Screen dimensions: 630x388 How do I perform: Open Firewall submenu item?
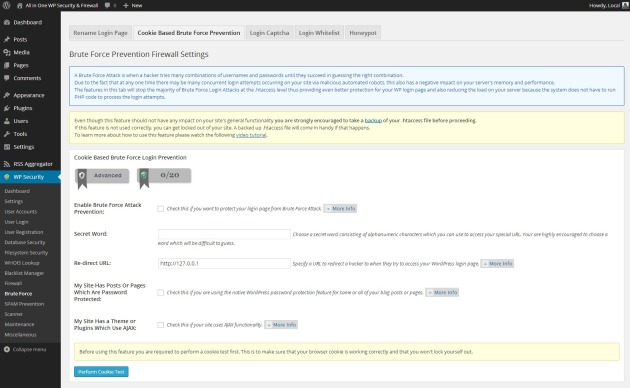pyautogui.click(x=13, y=284)
